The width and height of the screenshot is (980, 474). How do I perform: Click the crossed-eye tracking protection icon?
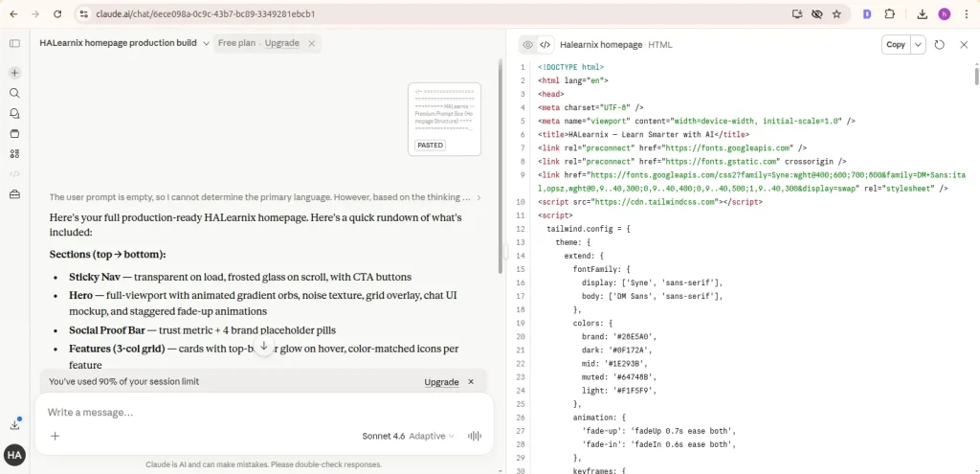(x=816, y=13)
